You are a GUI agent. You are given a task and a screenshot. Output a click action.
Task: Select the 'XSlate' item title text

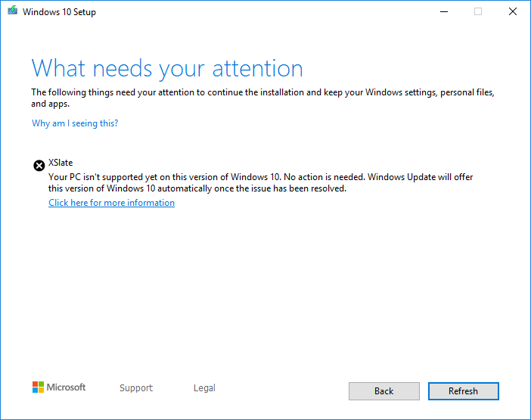point(61,163)
